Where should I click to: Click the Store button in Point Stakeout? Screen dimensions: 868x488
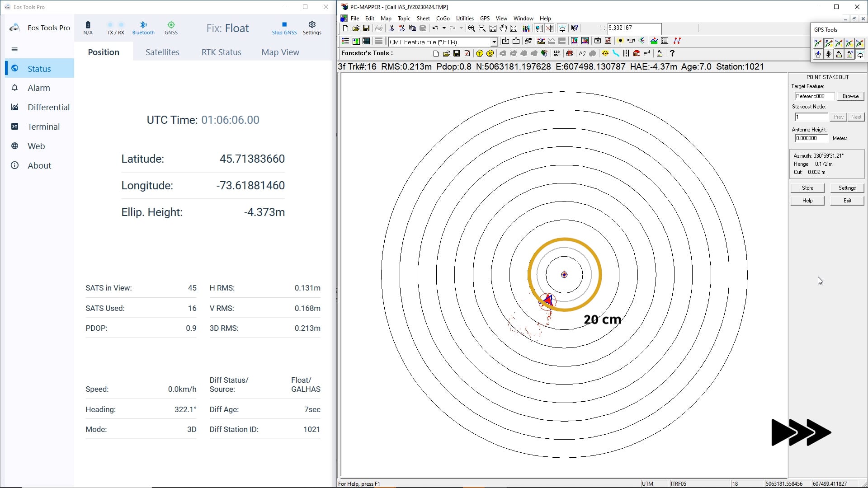pyautogui.click(x=807, y=188)
